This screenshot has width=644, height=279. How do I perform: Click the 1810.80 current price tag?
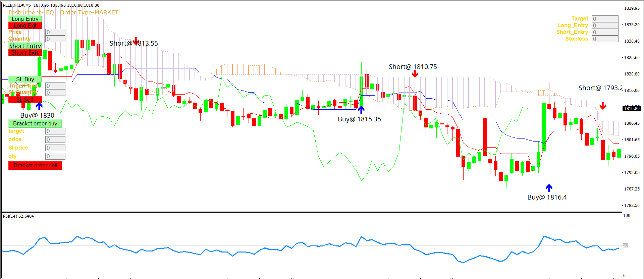click(x=632, y=108)
